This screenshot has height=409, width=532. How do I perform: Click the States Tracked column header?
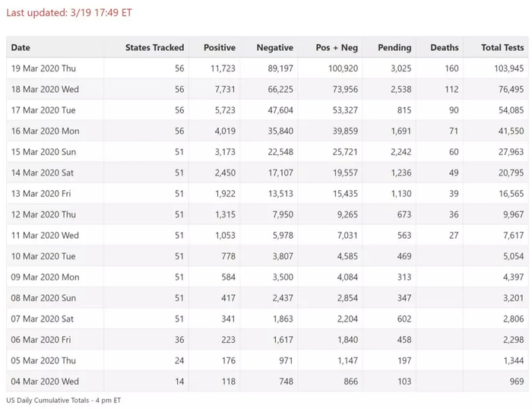point(154,47)
